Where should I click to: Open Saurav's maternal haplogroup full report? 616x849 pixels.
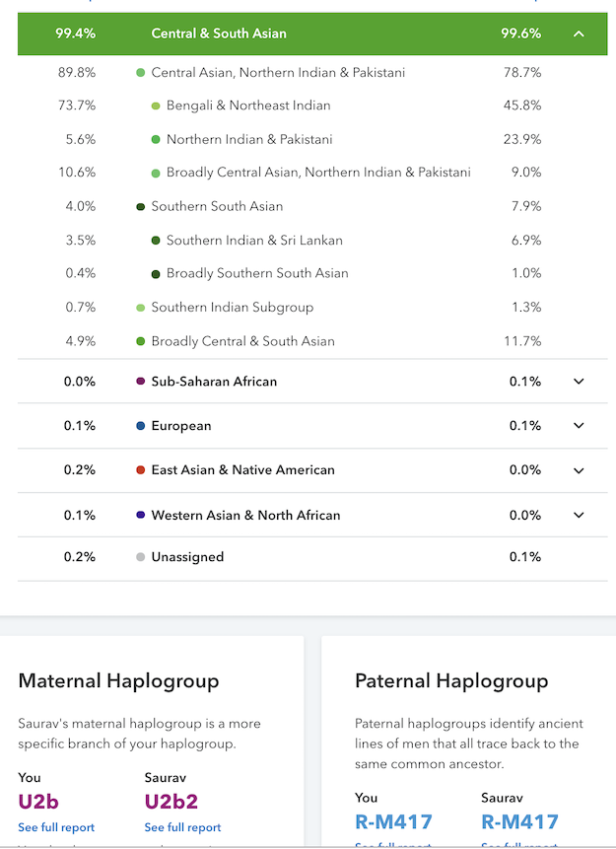click(182, 827)
